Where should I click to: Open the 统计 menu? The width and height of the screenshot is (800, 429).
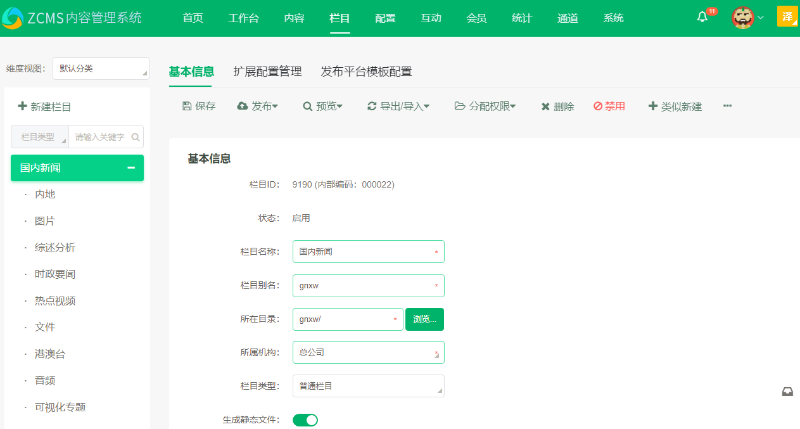tap(522, 18)
